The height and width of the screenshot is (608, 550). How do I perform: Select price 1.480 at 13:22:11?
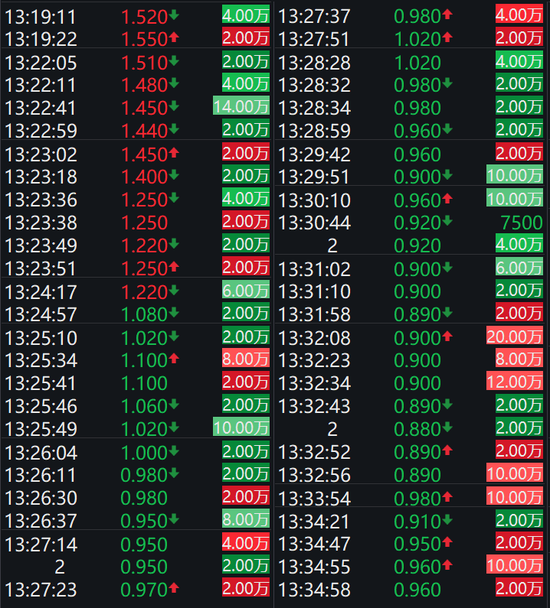[144, 85]
